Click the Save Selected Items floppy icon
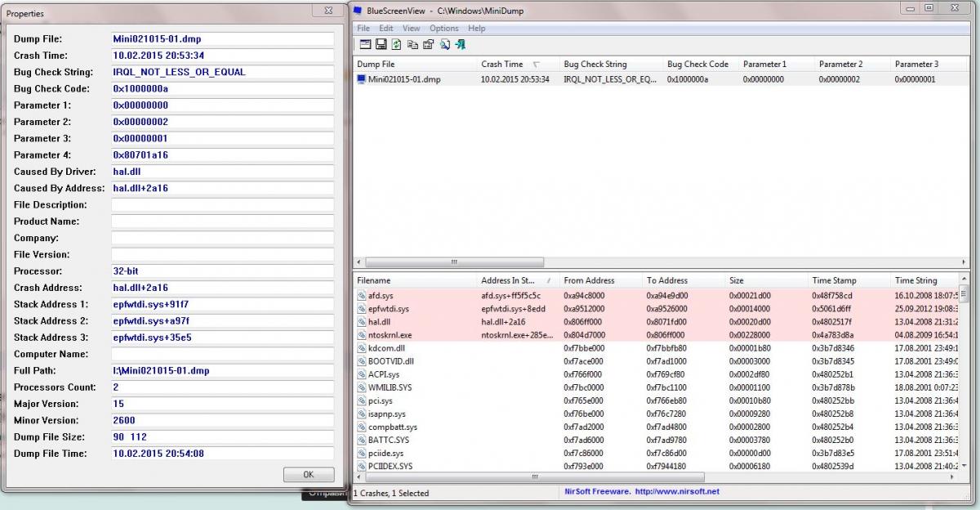 [x=381, y=45]
